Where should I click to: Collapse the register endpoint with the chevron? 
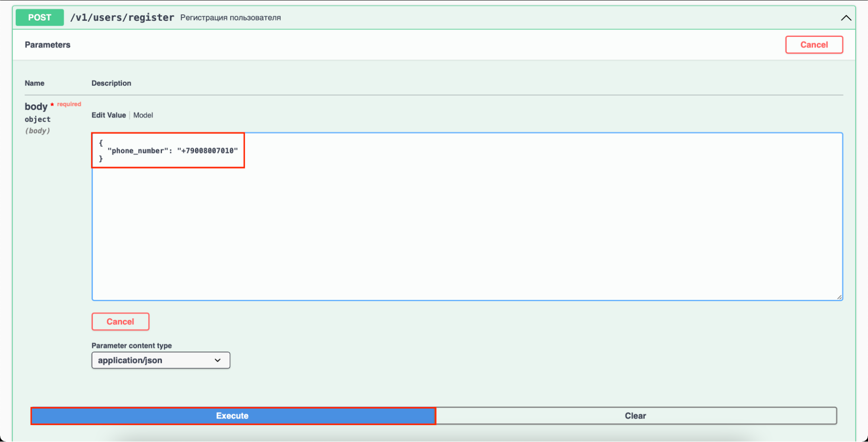pyautogui.click(x=845, y=18)
